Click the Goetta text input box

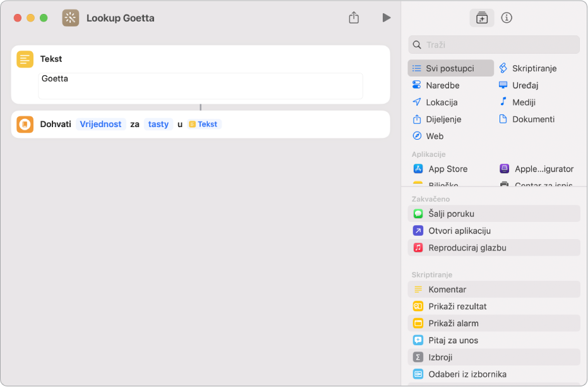point(201,86)
